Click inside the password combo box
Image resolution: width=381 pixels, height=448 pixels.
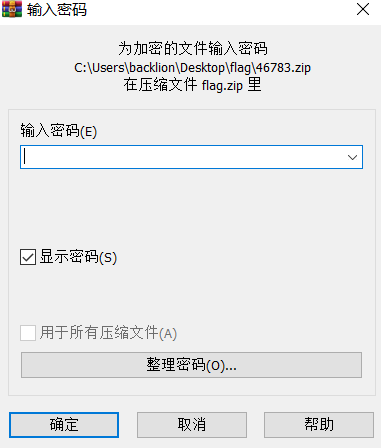[x=182, y=157]
